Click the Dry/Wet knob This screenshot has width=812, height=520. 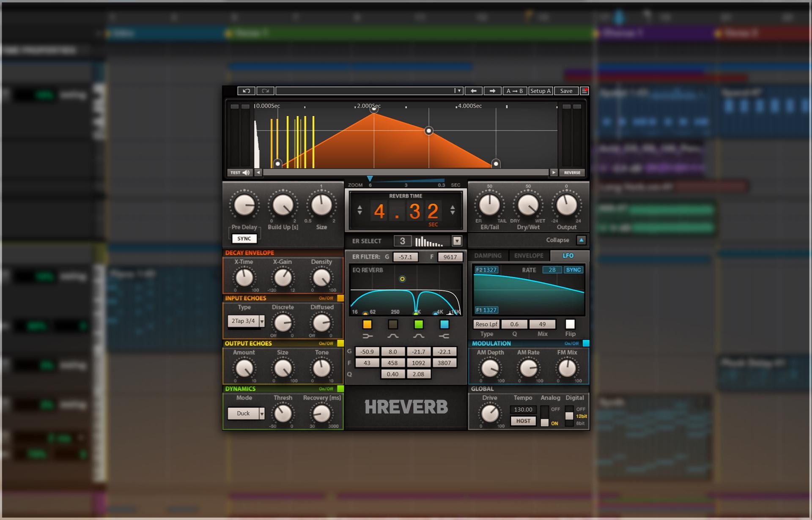coord(528,205)
